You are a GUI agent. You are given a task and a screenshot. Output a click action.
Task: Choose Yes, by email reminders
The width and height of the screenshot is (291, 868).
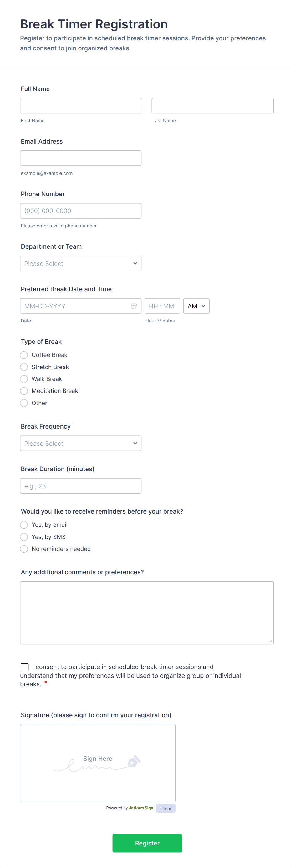click(x=24, y=525)
